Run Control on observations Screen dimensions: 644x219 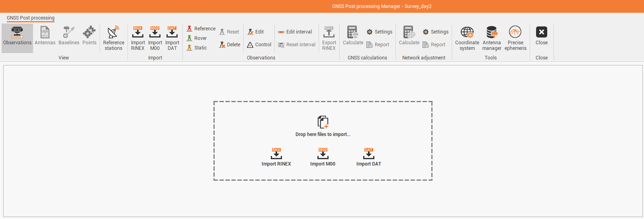pyautogui.click(x=259, y=45)
